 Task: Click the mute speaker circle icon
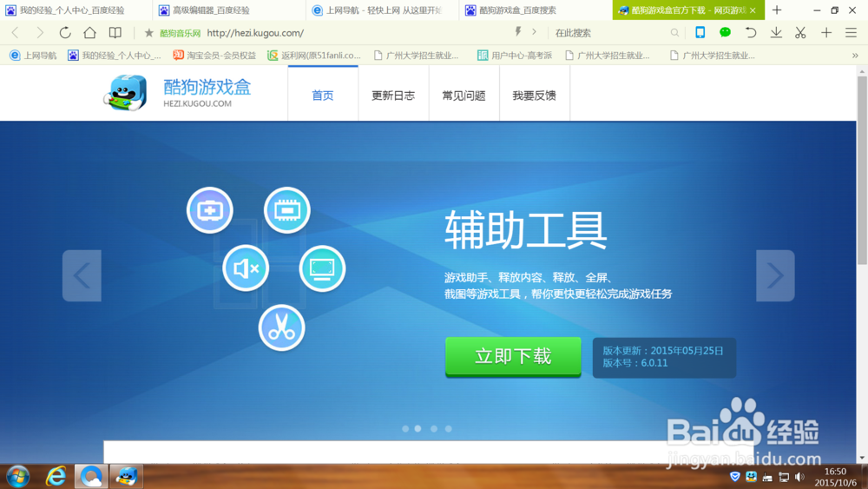[246, 268]
